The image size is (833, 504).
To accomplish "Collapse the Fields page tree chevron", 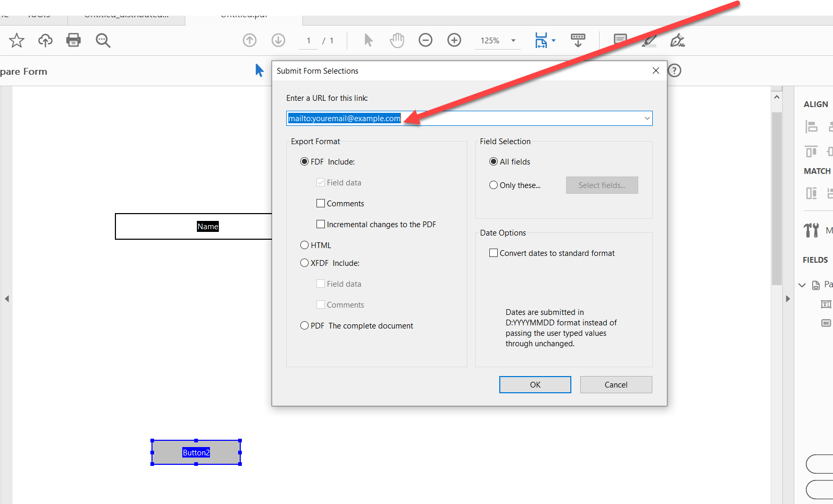I will (x=802, y=285).
